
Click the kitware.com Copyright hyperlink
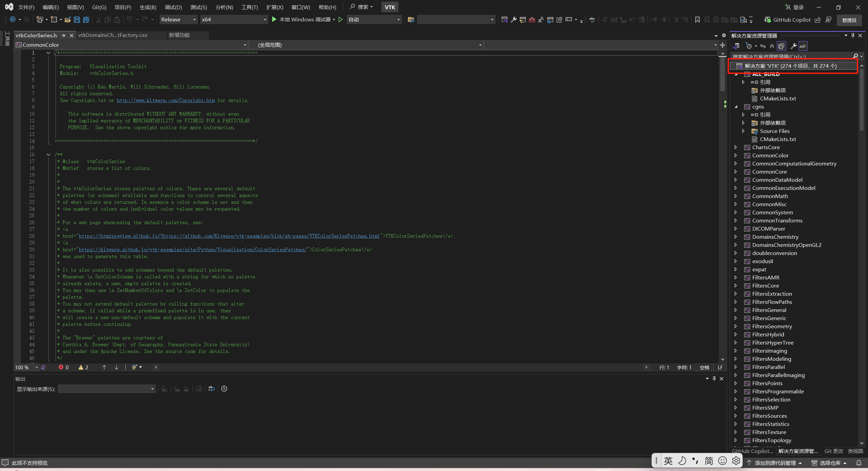click(x=165, y=100)
